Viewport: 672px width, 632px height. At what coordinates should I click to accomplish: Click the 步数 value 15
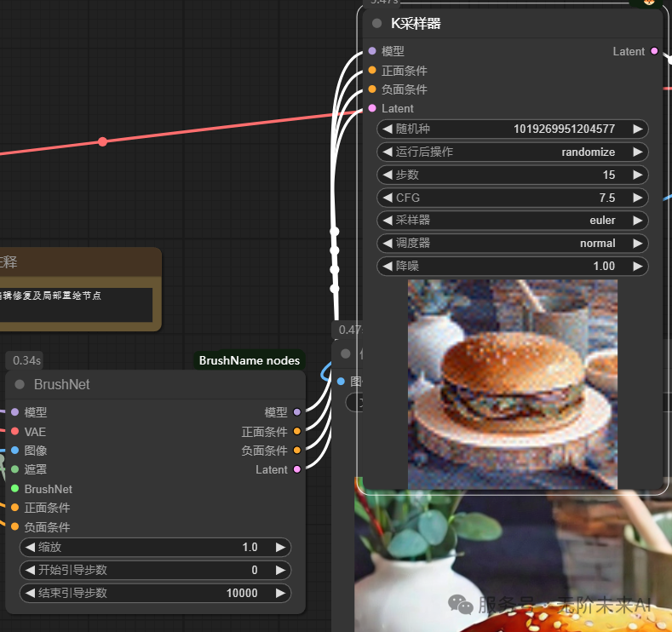click(609, 175)
